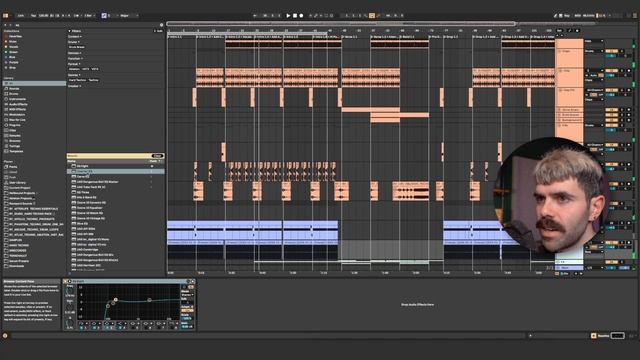The image size is (640, 360).
Task: Toggle EQ Eight filter band 1
Action: point(82,328)
